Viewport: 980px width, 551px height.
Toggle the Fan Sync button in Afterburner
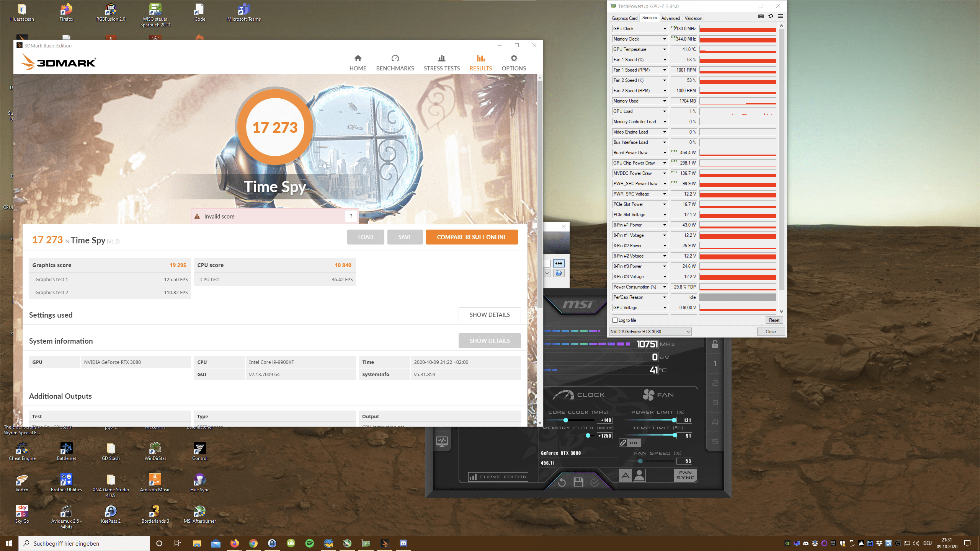coord(685,475)
